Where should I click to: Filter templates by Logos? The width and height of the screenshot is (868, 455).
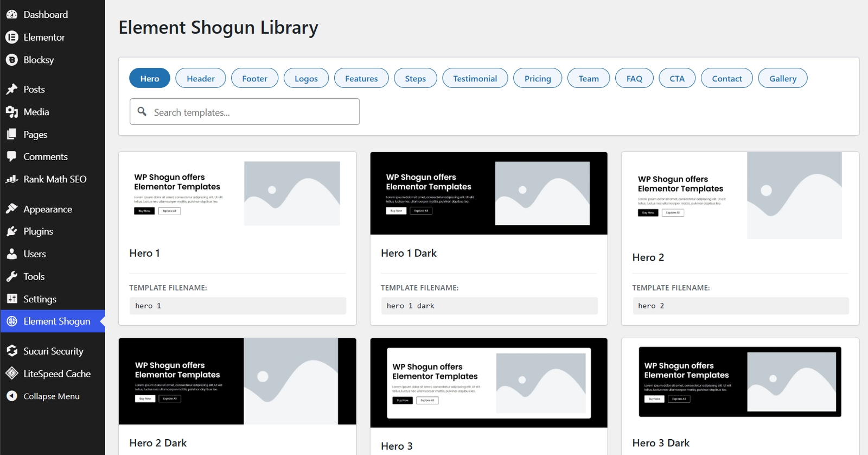point(306,78)
